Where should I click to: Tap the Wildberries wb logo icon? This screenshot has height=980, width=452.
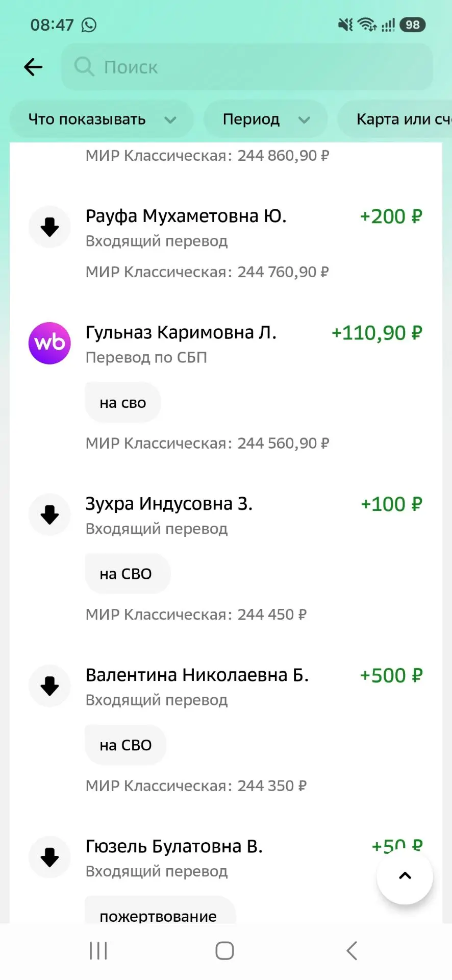click(49, 343)
